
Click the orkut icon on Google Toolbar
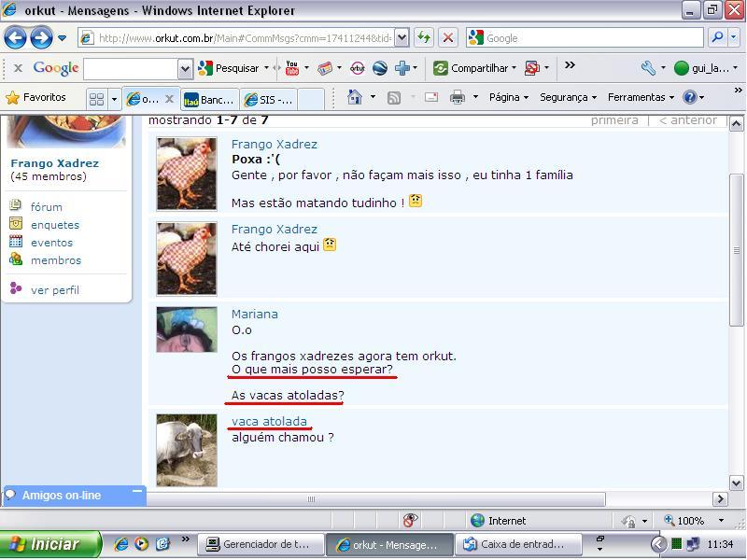coord(358,68)
